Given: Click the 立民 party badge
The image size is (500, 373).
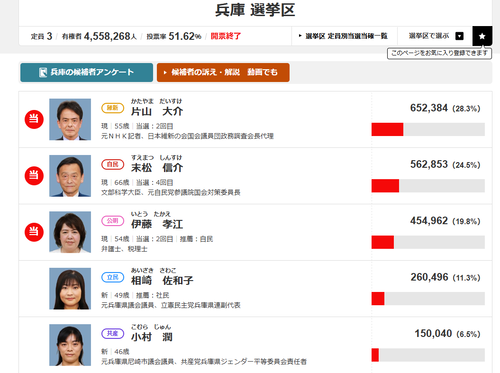Looking at the screenshot, I should pos(113,277).
